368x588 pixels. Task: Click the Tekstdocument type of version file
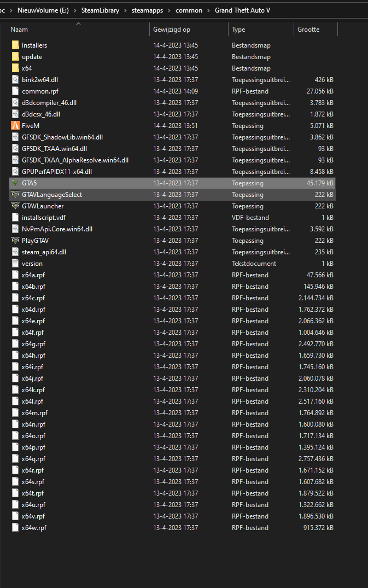click(x=254, y=263)
